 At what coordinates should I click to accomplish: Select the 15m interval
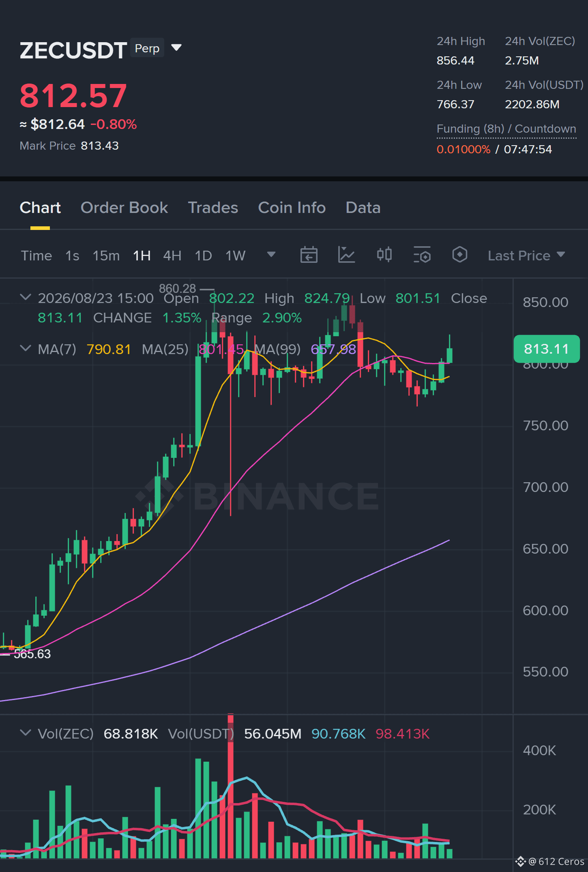(106, 256)
